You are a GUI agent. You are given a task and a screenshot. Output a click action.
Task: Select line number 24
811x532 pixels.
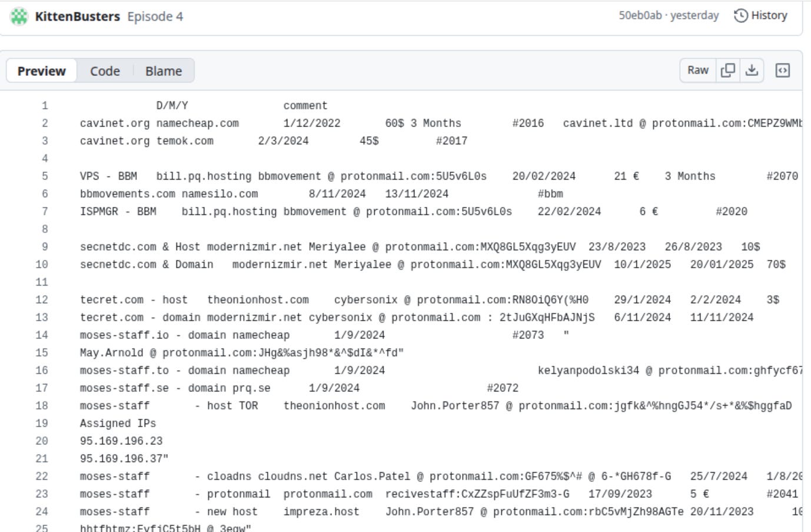pos(41,512)
